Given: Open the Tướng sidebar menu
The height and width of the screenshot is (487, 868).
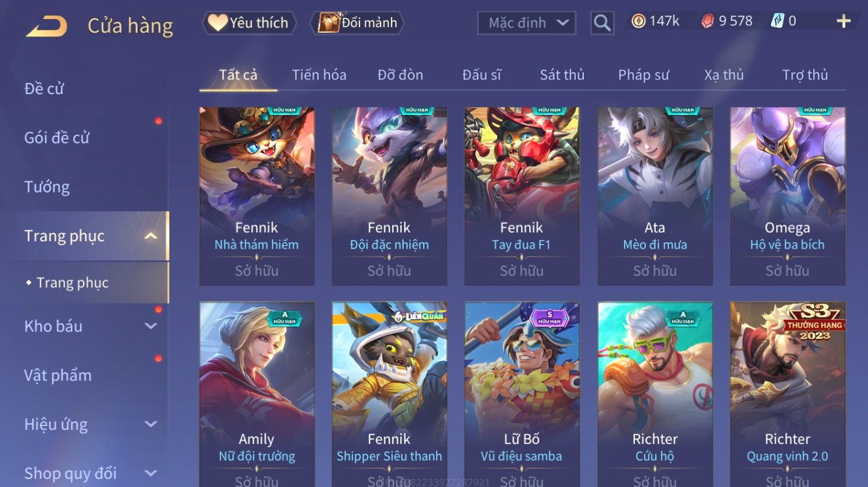Looking at the screenshot, I should [47, 187].
